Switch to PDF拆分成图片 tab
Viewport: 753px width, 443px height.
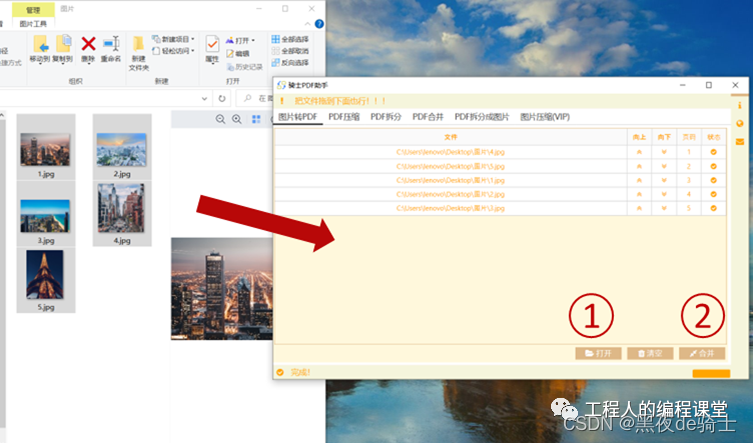coord(482,117)
